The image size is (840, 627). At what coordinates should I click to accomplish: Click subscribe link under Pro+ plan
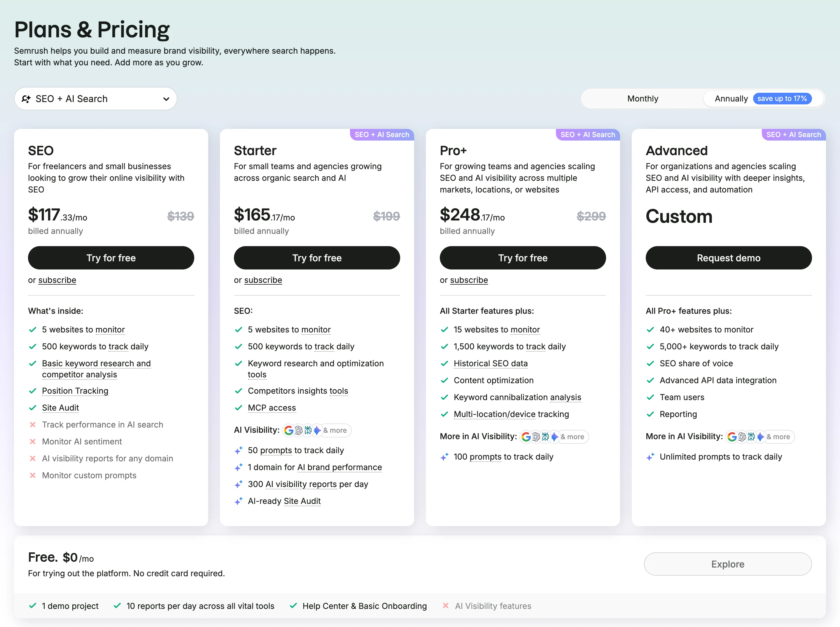(469, 280)
